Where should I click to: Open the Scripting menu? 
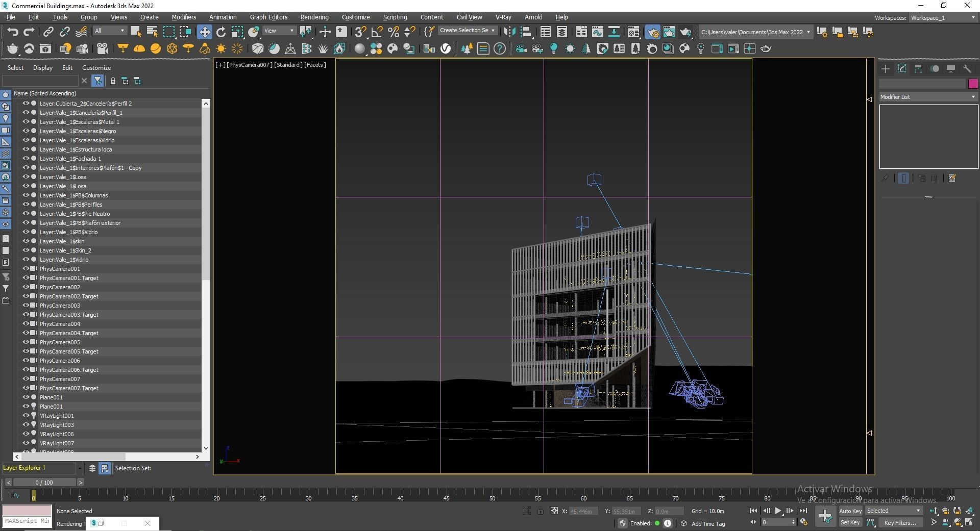395,17
